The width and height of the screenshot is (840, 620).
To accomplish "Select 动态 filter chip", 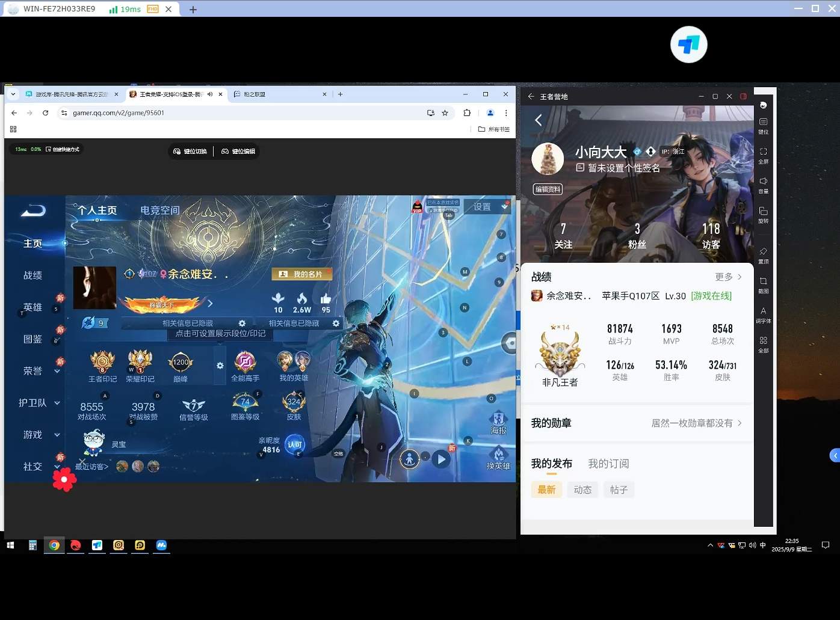I will (x=582, y=490).
